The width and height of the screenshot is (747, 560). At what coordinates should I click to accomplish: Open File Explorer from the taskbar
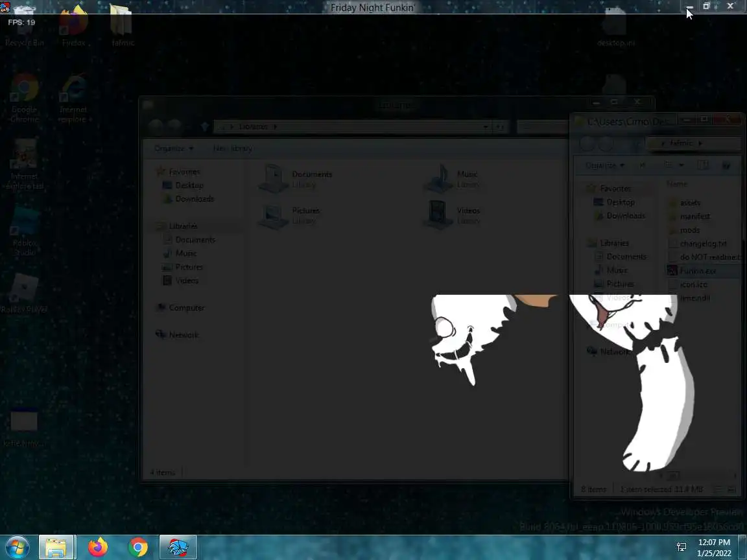[x=56, y=547]
